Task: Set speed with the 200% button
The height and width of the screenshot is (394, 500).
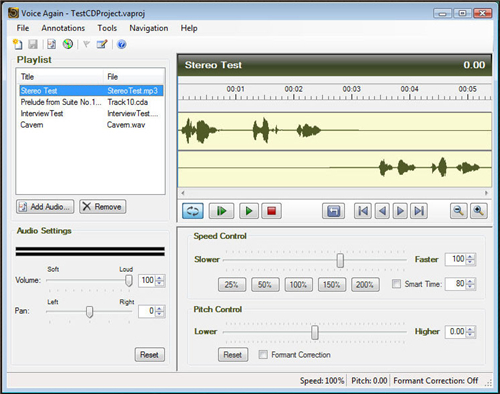Action: pos(365,285)
